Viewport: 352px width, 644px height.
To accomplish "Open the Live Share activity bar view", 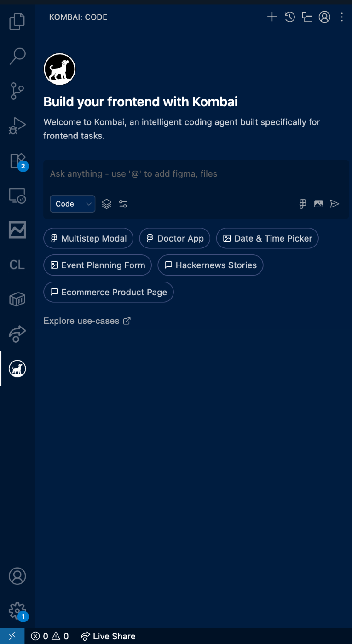I will click(17, 333).
